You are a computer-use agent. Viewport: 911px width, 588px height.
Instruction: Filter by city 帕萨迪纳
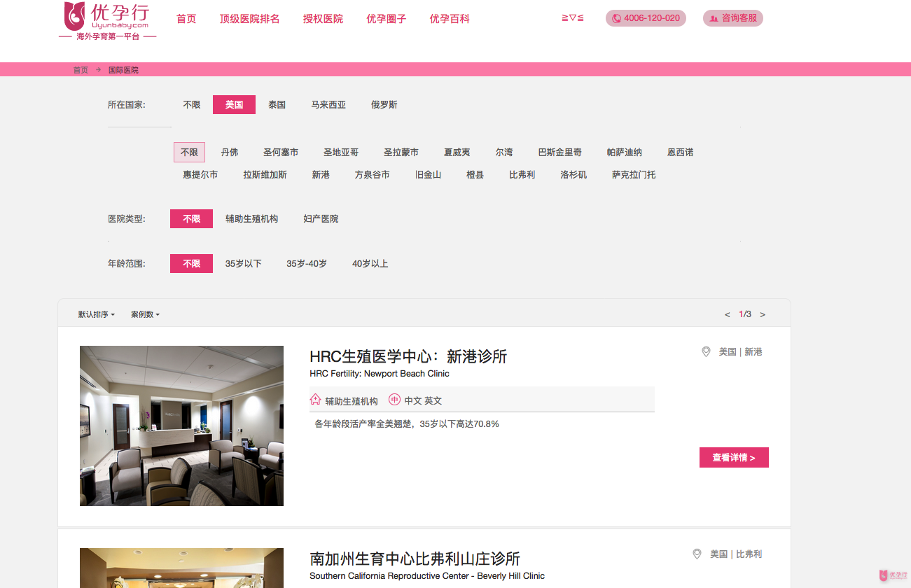[x=625, y=153]
